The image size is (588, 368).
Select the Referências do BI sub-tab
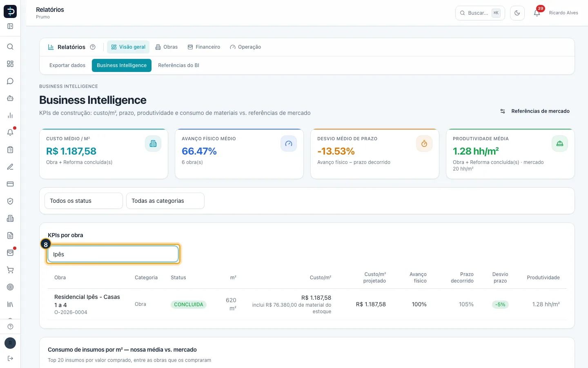point(178,65)
